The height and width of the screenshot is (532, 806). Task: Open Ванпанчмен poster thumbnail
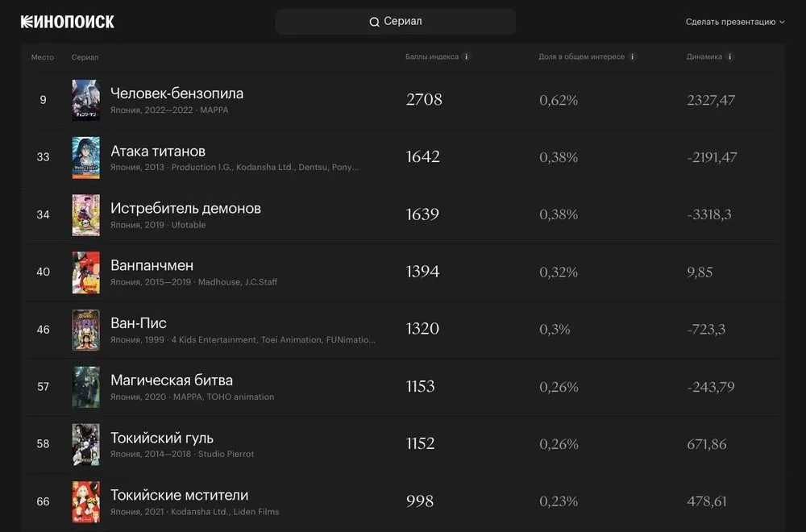coord(86,272)
